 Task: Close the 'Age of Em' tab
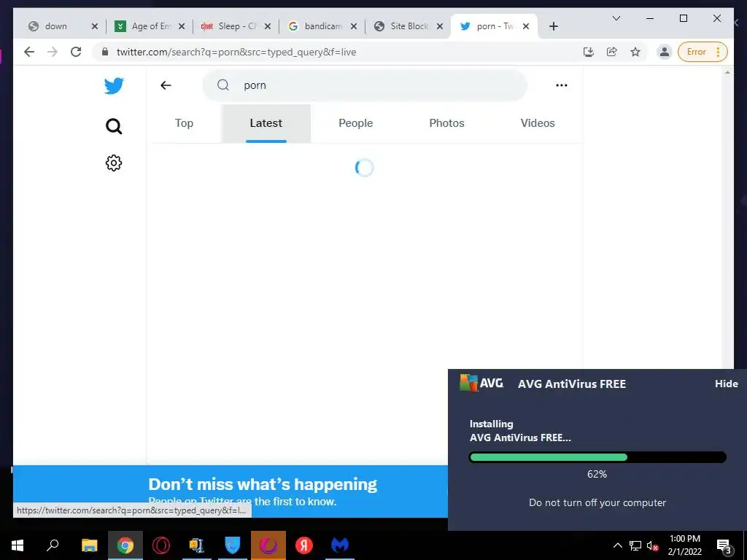(182, 26)
